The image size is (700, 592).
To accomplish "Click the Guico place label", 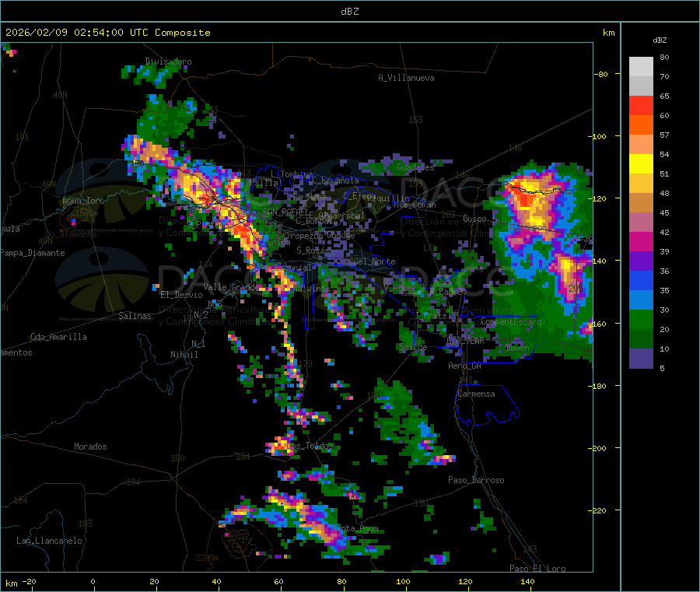I will [474, 219].
